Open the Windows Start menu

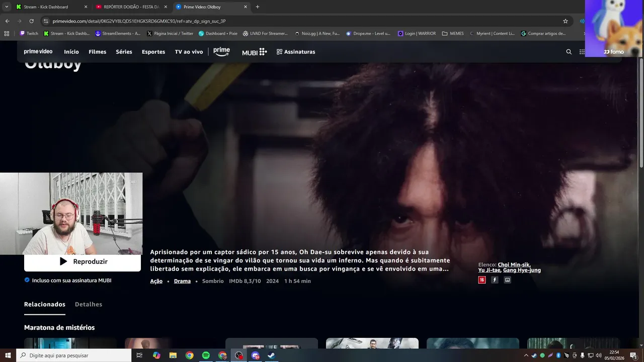pos(8,355)
